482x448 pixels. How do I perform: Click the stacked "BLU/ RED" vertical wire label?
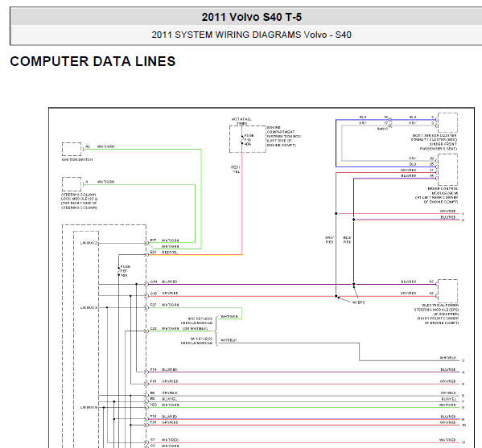(348, 240)
